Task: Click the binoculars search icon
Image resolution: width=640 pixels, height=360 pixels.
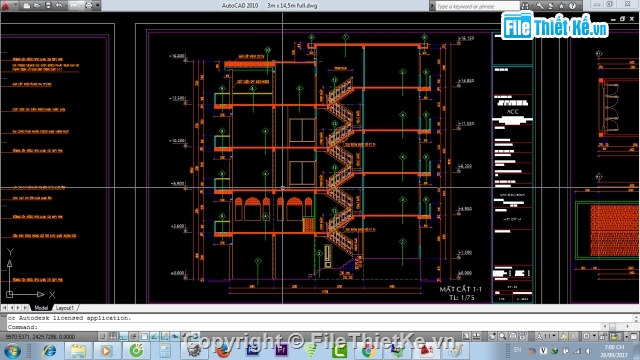Action: tap(525, 6)
